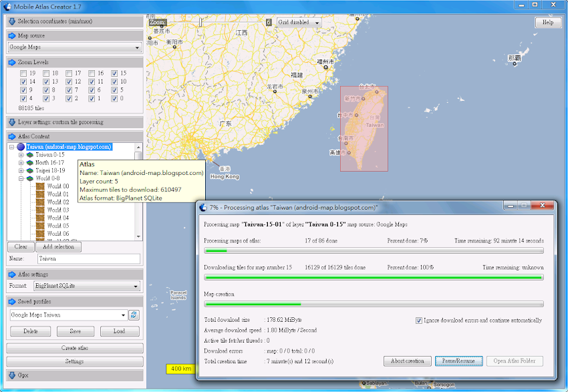568x392 pixels.
Task: Expand the North 16-17 tree node
Action: [x=21, y=163]
